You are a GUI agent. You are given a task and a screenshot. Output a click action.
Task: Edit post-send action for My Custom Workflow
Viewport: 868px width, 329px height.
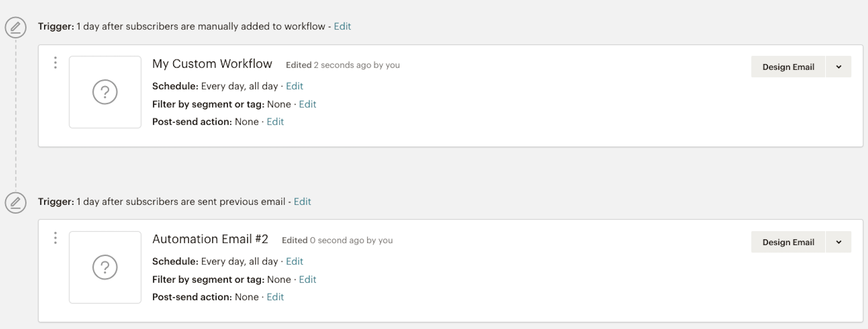click(x=275, y=122)
